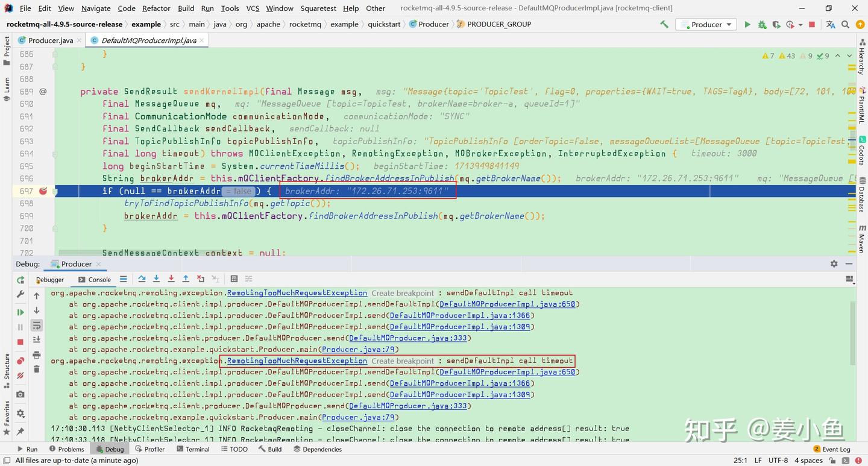Image resolution: width=868 pixels, height=466 pixels.
Task: Open DefaultMQProducerImpl.java:1366 link in first stack trace
Action: (461, 315)
